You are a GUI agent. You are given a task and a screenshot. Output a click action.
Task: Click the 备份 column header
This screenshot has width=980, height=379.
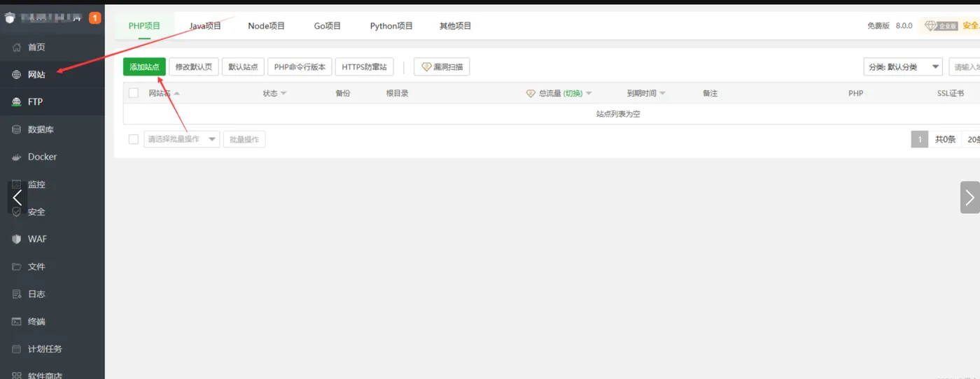[342, 93]
